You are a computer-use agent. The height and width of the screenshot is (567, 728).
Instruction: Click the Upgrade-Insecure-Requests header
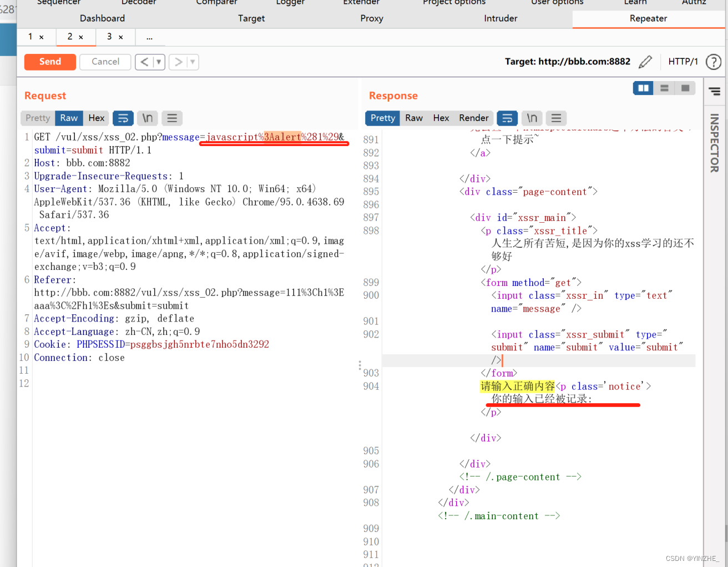point(109,176)
